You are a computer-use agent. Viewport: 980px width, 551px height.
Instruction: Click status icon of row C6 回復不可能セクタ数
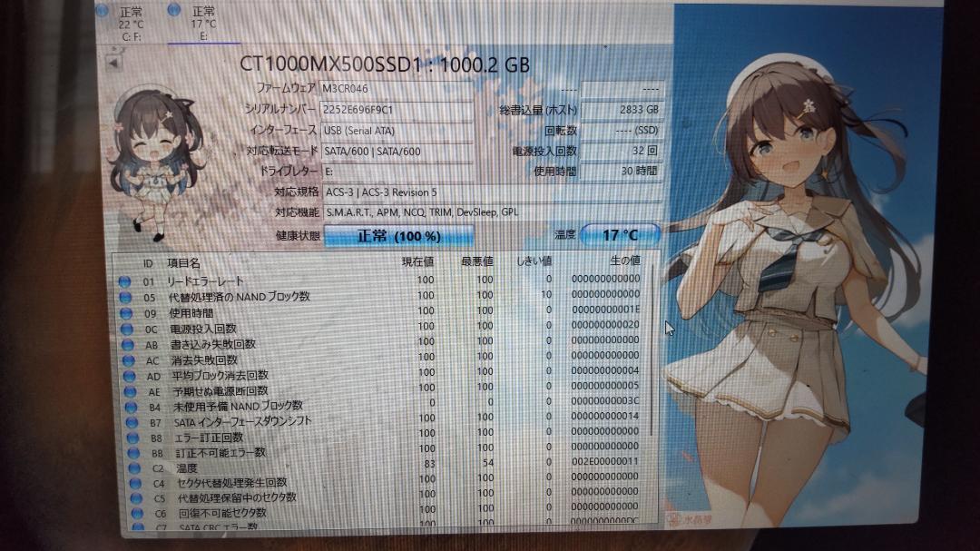coord(138,514)
